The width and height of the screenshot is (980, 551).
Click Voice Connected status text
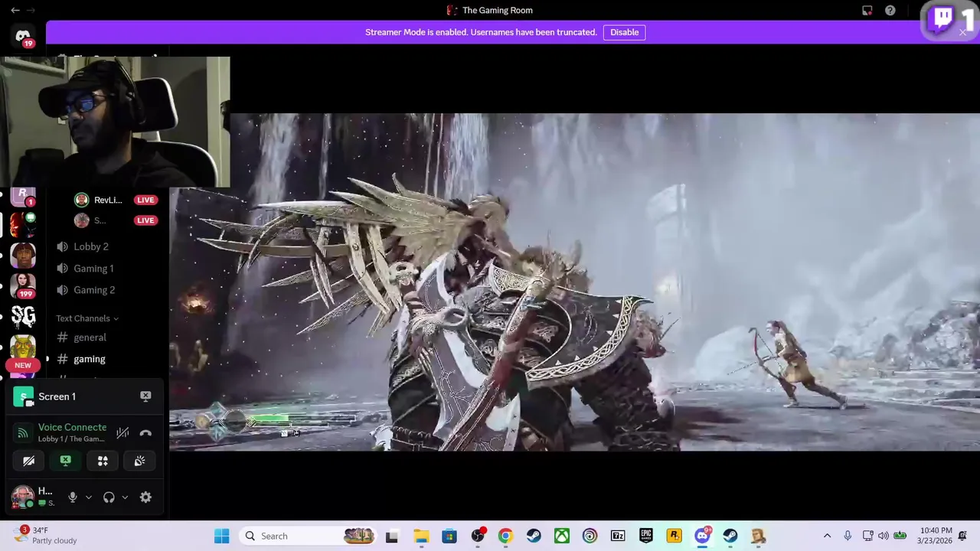point(72,427)
